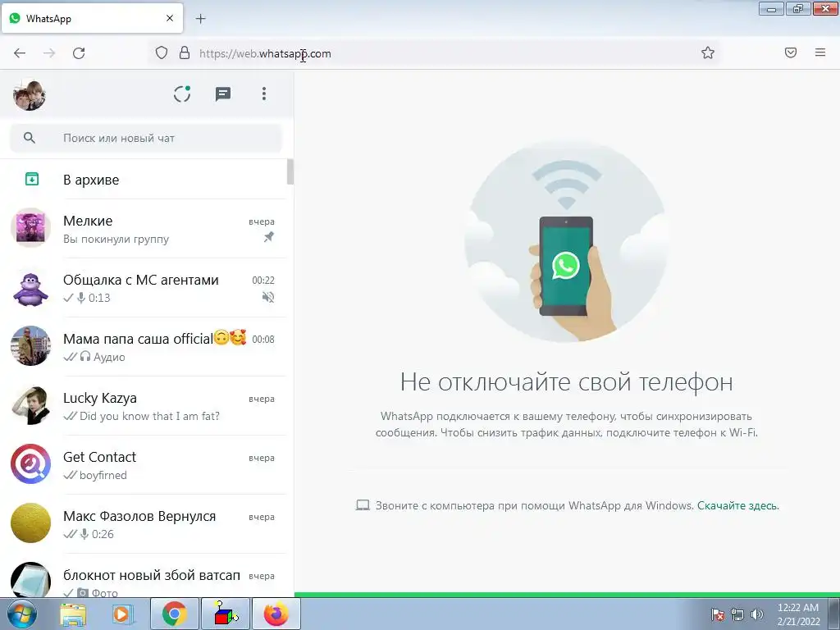The image size is (840, 630).
Task: Click the 'Аудио' message preview
Action: (109, 358)
